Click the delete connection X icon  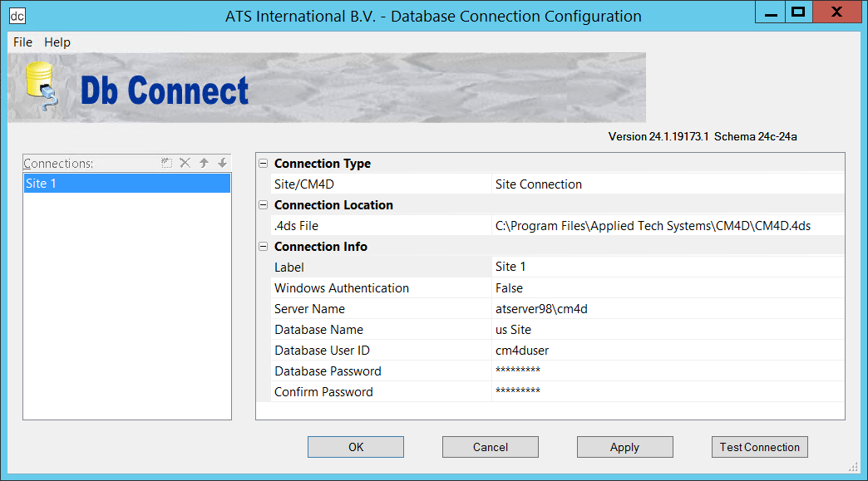[185, 164]
